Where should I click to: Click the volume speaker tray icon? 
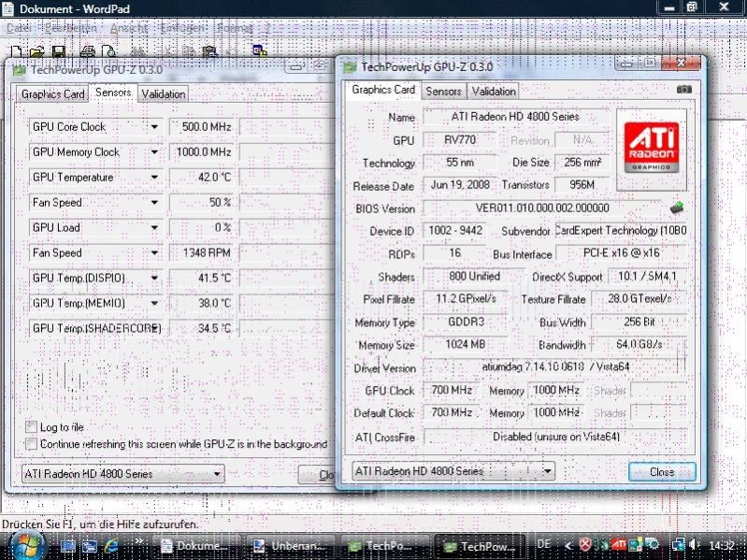point(693,544)
